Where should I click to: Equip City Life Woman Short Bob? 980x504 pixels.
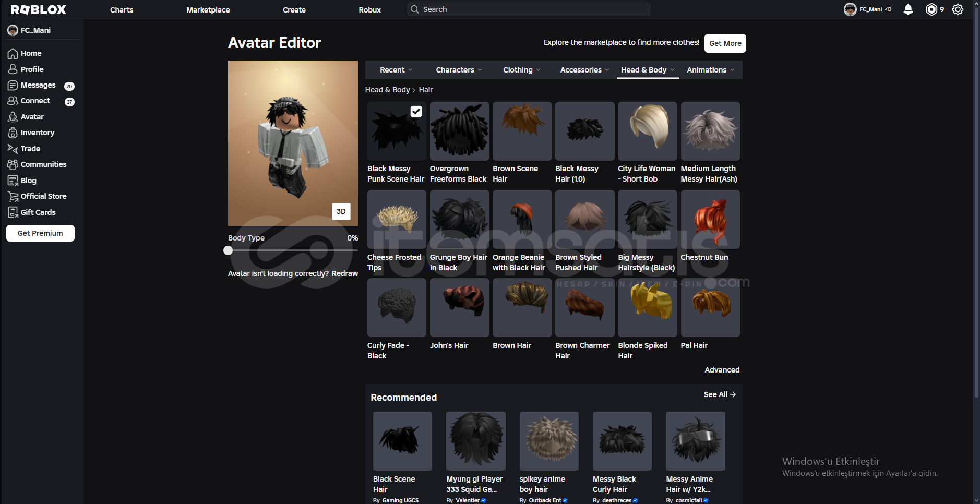[x=648, y=131]
